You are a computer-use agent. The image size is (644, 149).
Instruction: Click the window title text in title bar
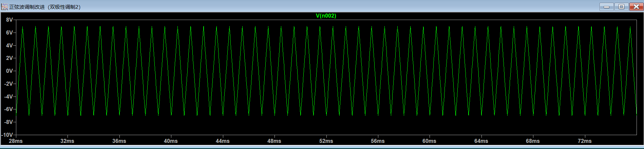click(x=45, y=7)
